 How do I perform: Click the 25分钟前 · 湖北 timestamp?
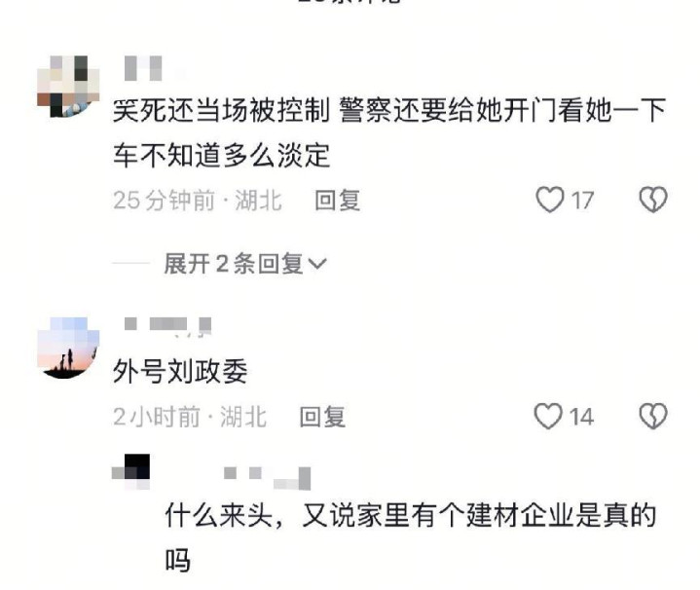198,200
